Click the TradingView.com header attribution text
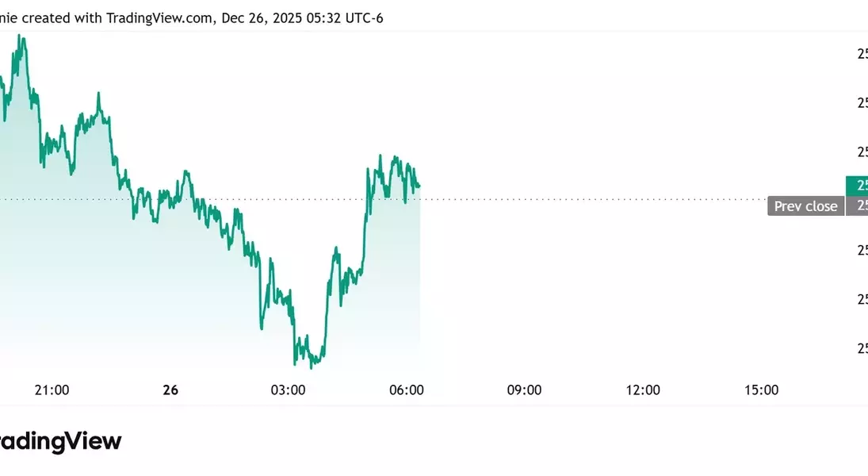This screenshot has width=868, height=476. click(x=159, y=17)
